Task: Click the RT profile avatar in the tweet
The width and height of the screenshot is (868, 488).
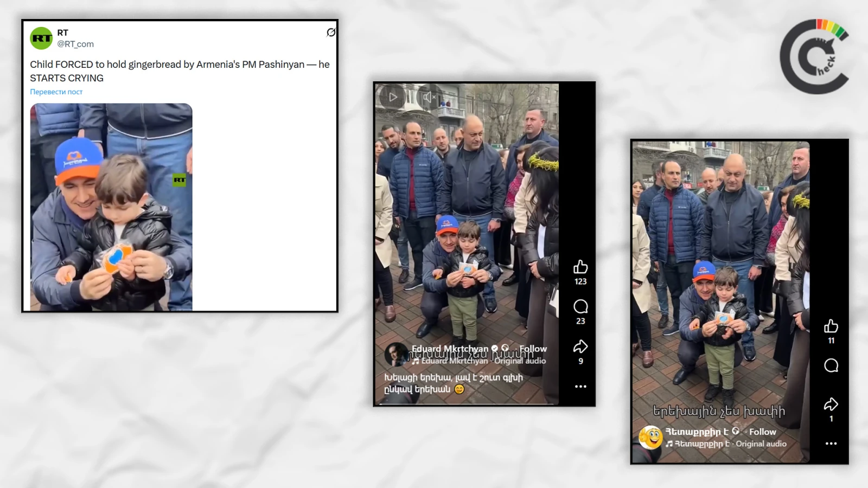Action: (41, 38)
